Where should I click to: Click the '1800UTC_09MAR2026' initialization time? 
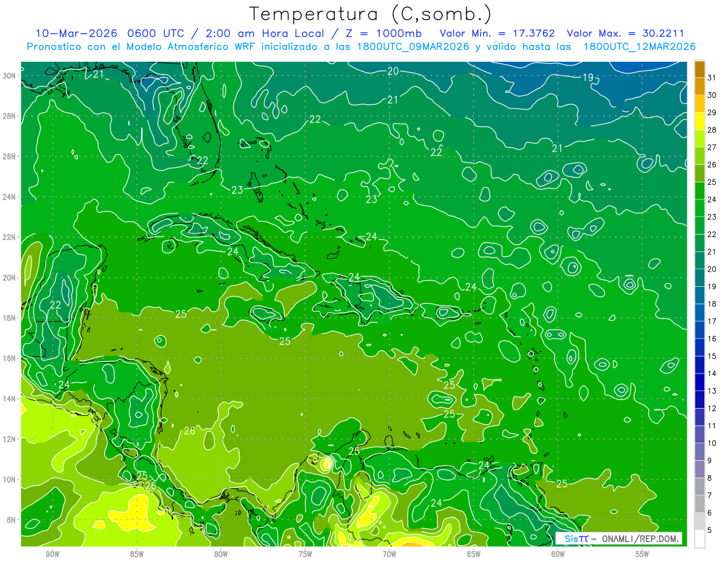[412, 47]
